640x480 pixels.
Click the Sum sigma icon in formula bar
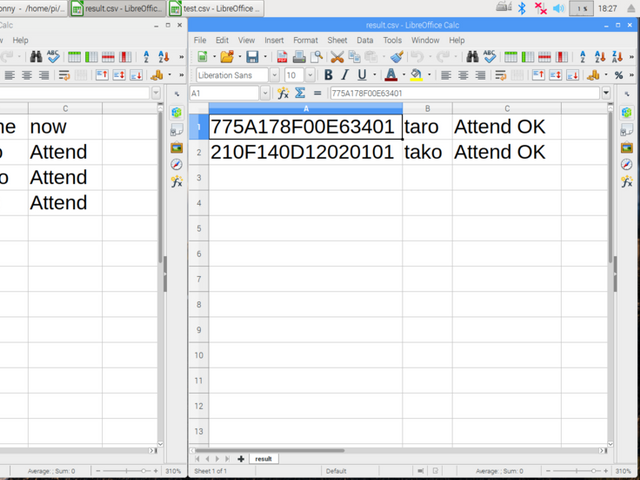click(299, 93)
